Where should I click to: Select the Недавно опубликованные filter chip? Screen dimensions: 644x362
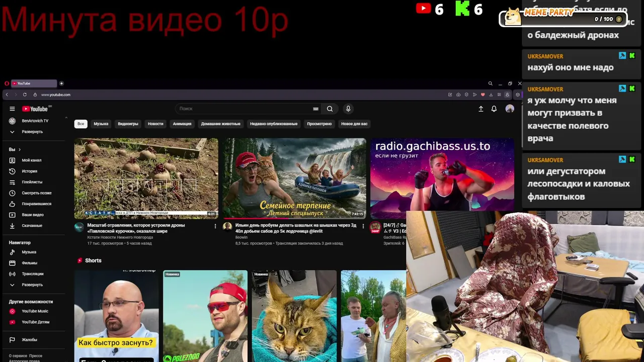[274, 124]
